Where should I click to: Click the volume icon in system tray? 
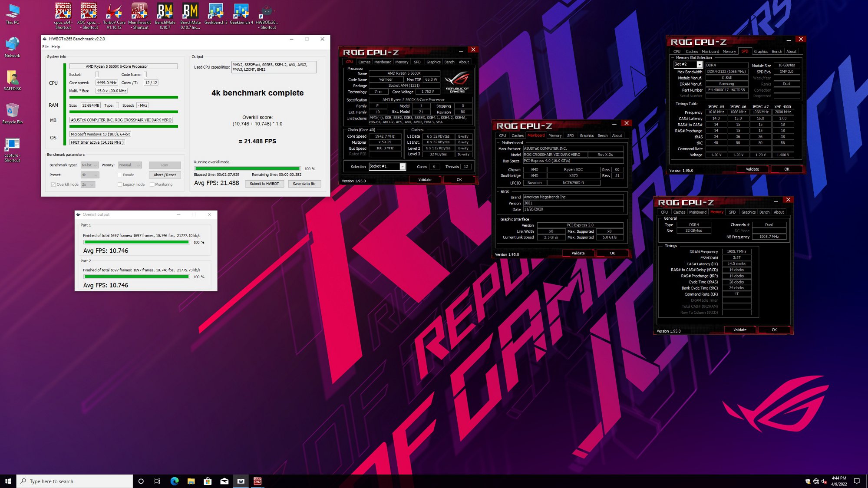824,481
